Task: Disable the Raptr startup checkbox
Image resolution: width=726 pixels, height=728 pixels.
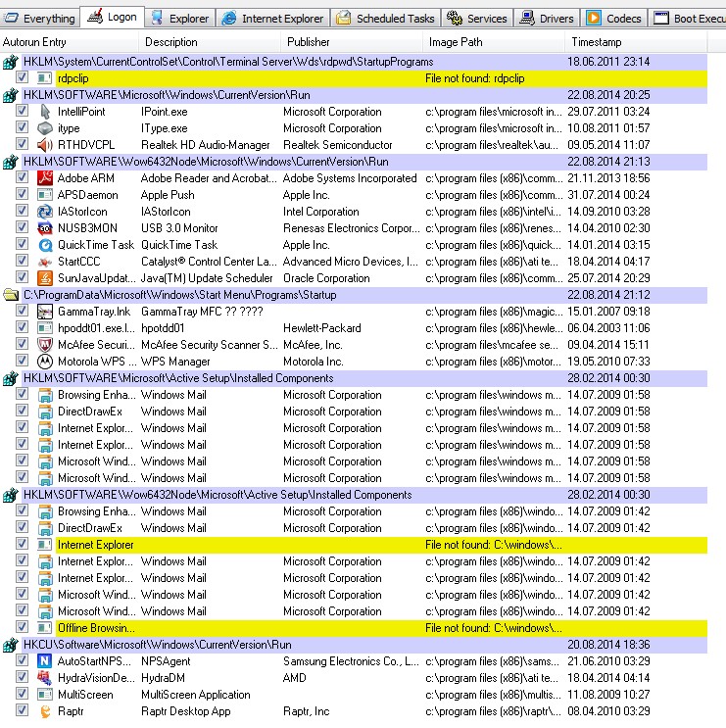Action: pyautogui.click(x=22, y=710)
